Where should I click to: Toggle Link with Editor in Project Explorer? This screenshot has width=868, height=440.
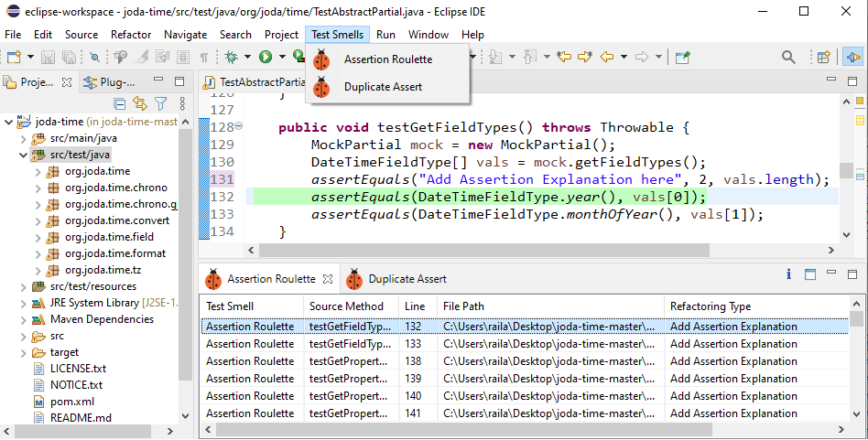point(139,103)
